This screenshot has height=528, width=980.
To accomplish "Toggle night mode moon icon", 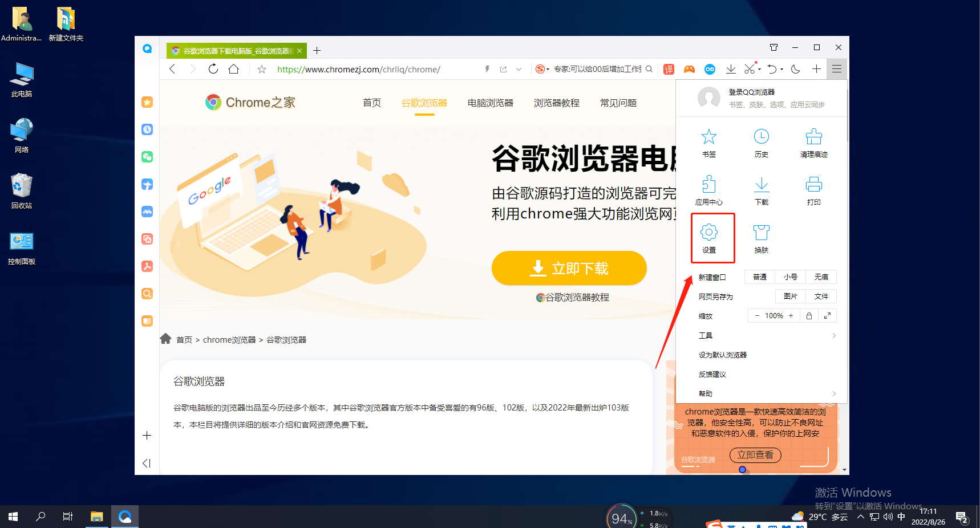I will (795, 69).
